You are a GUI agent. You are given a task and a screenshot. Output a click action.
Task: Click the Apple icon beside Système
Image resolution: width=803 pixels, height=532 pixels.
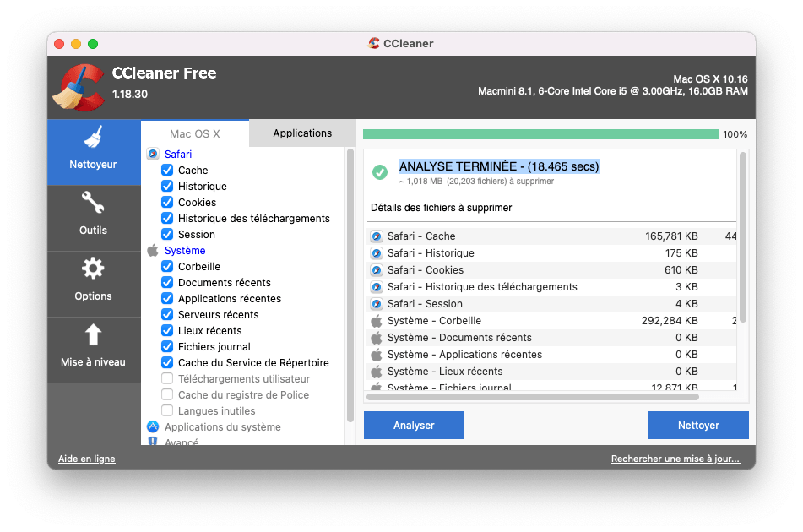pyautogui.click(x=153, y=251)
